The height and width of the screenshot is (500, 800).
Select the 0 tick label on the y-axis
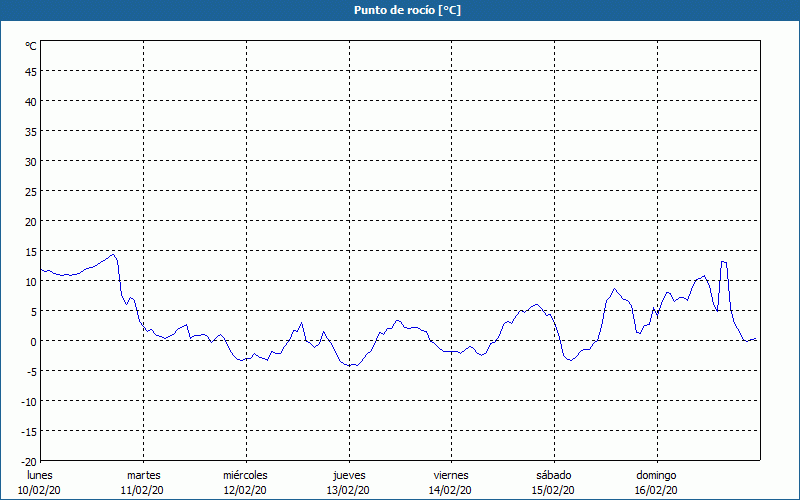click(x=33, y=341)
